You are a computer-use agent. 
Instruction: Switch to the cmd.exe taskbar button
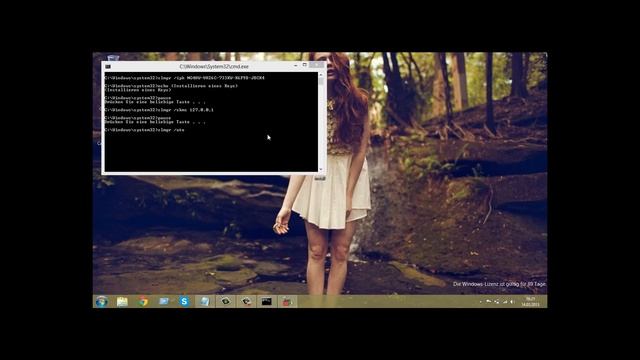(x=267, y=302)
